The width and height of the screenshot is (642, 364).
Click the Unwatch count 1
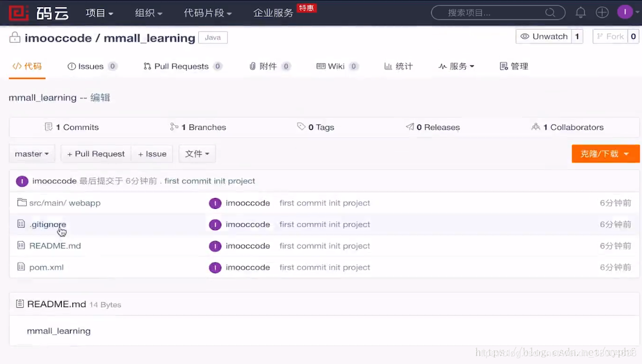pos(577,36)
